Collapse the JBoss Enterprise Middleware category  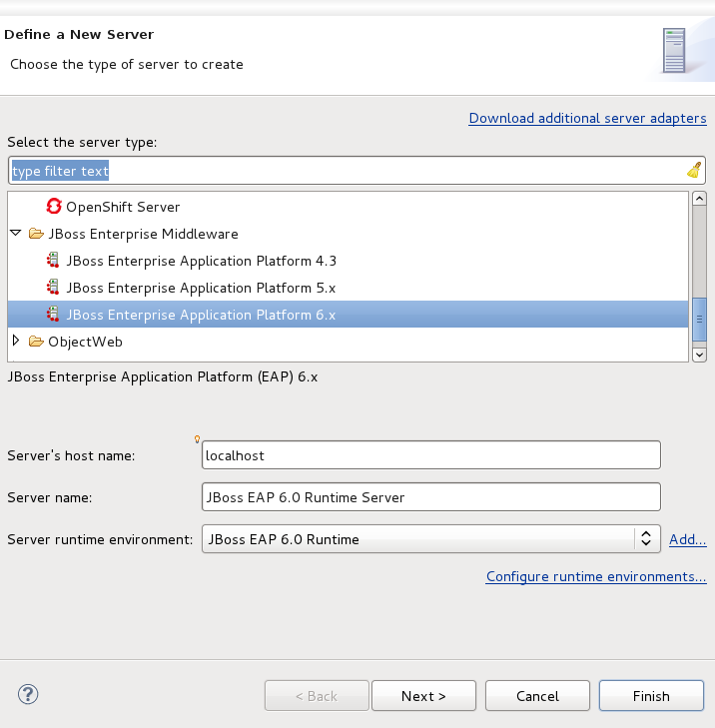16,233
